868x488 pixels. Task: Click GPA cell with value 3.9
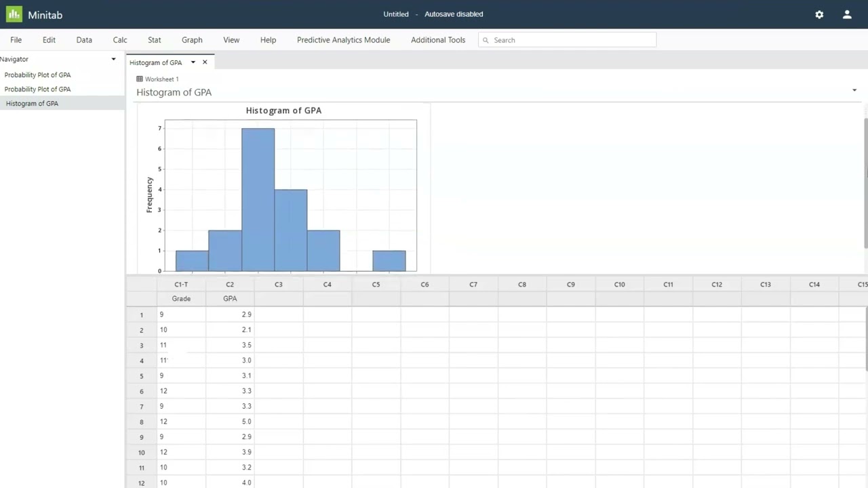[x=230, y=452]
